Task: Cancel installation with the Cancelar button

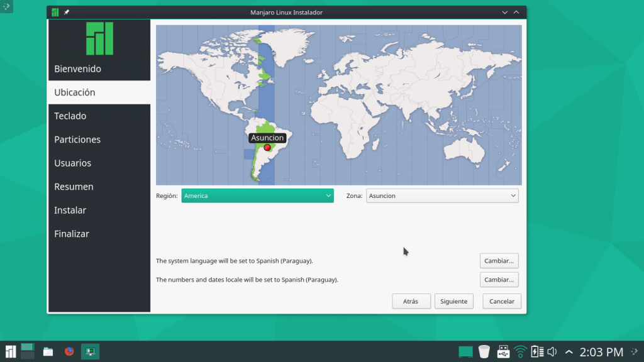Action: 502,301
